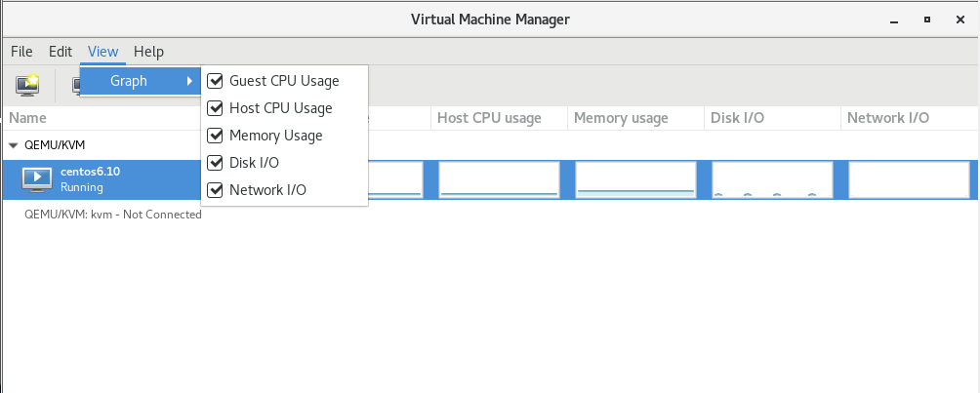Image resolution: width=980 pixels, height=393 pixels.
Task: Open the Help menu
Action: [x=148, y=52]
